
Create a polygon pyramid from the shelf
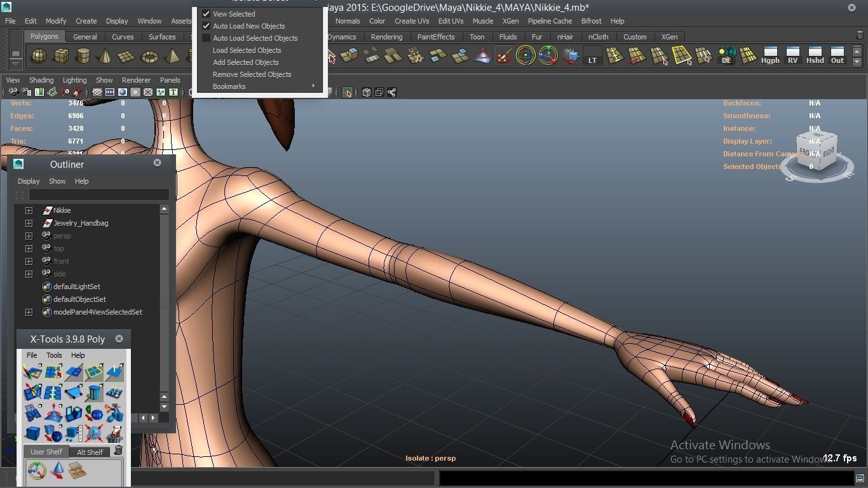172,57
